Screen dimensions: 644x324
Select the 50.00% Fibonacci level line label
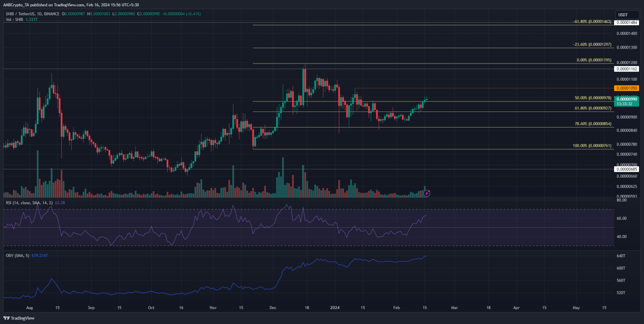coord(593,98)
